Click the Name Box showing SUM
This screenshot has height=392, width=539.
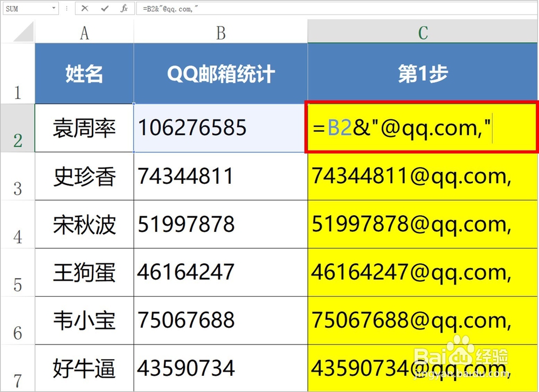pyautogui.click(x=27, y=8)
